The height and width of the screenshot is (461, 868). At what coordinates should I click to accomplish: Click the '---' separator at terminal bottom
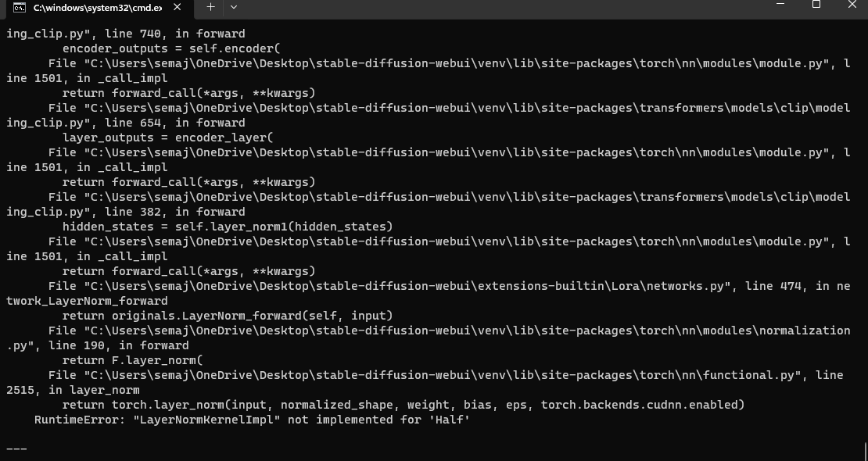click(16, 449)
